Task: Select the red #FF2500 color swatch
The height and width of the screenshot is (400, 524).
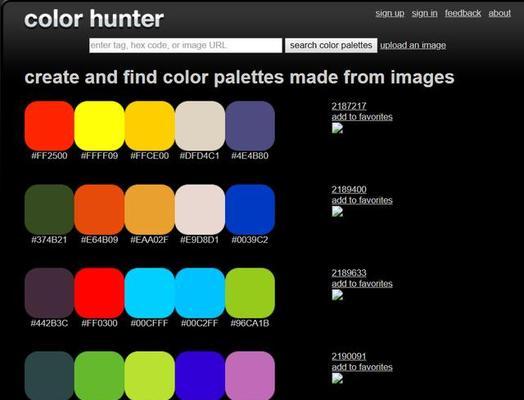Action: [x=49, y=126]
